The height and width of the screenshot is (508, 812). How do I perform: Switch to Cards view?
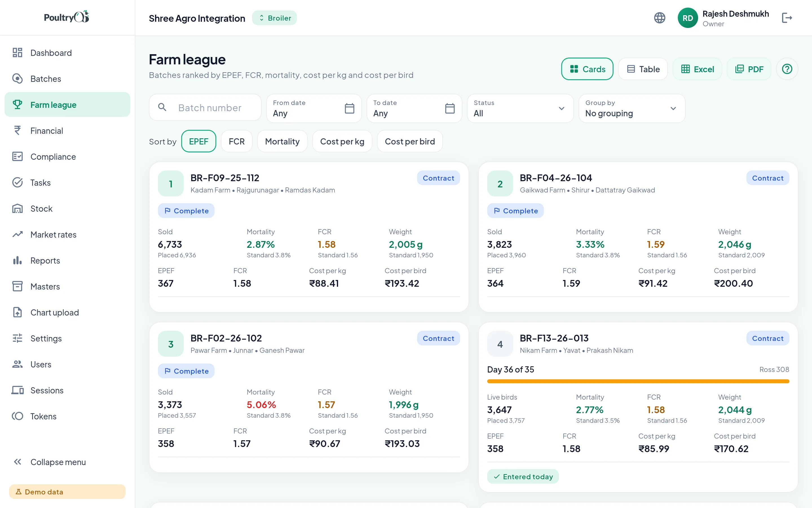(x=587, y=69)
